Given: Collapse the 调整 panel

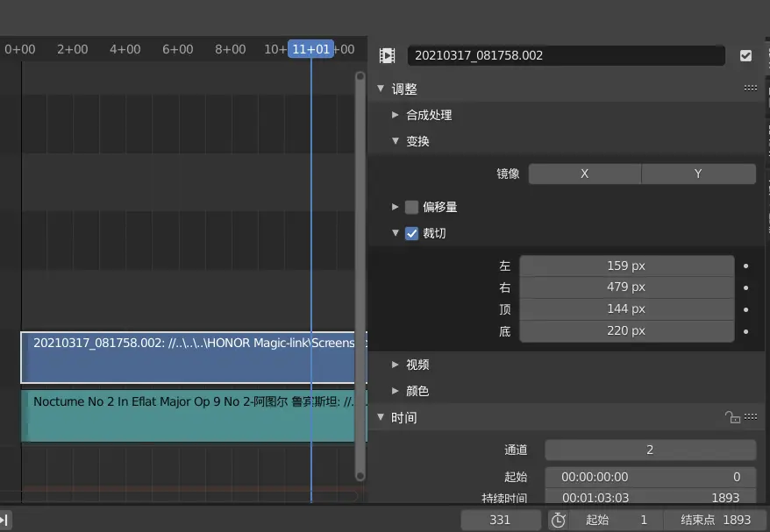Looking at the screenshot, I should (x=381, y=89).
